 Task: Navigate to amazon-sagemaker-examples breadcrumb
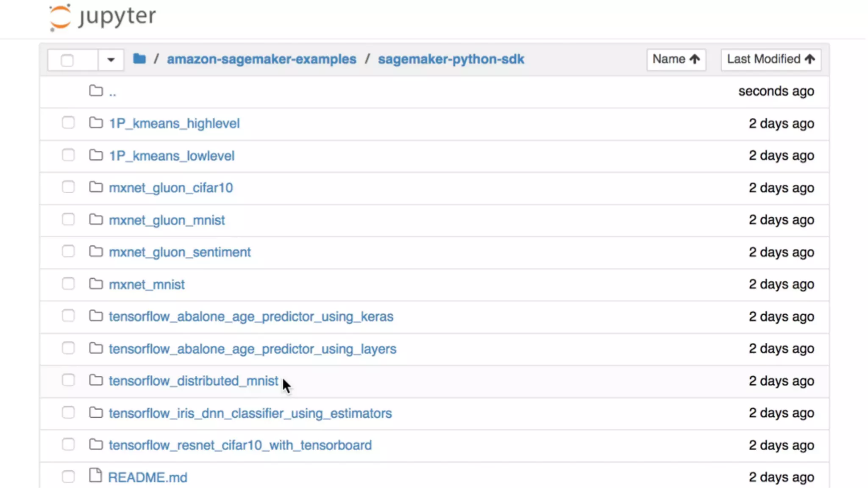[x=262, y=59]
